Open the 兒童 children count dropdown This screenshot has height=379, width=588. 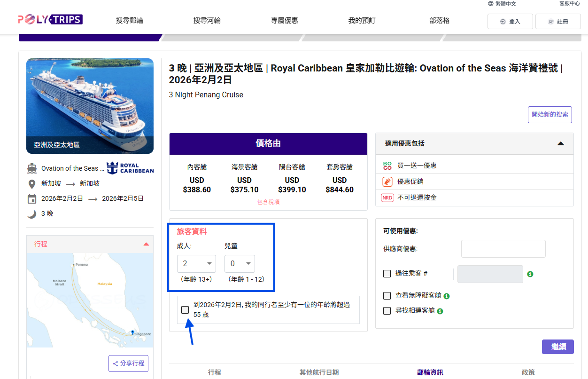240,264
